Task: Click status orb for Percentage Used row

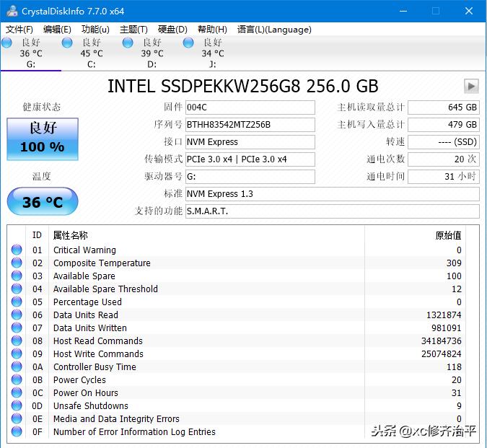Action: point(17,302)
